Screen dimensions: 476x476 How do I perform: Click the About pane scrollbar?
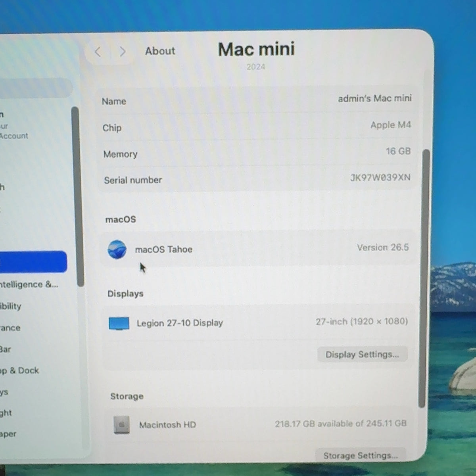[x=424, y=278]
